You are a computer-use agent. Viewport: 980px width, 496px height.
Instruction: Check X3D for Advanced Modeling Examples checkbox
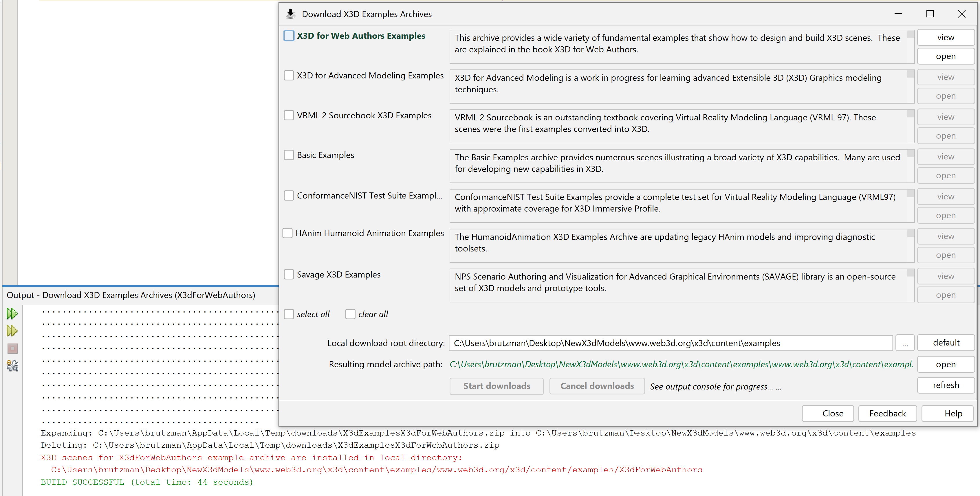(289, 75)
